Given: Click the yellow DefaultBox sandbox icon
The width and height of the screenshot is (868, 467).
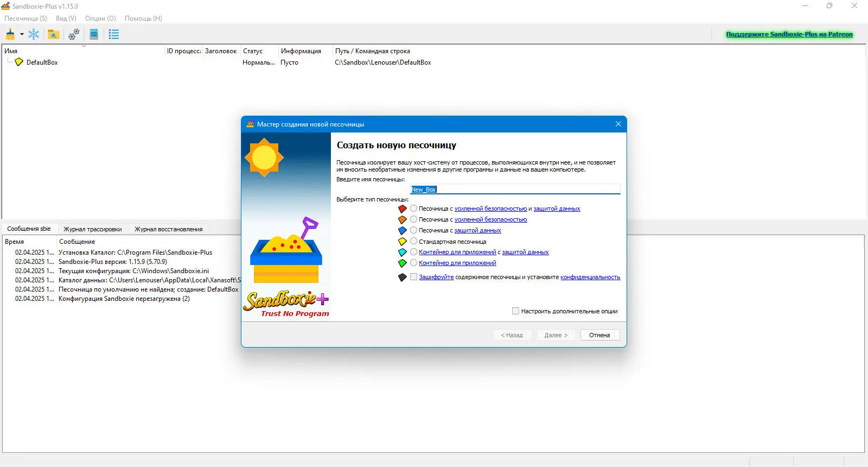Looking at the screenshot, I should point(19,62).
